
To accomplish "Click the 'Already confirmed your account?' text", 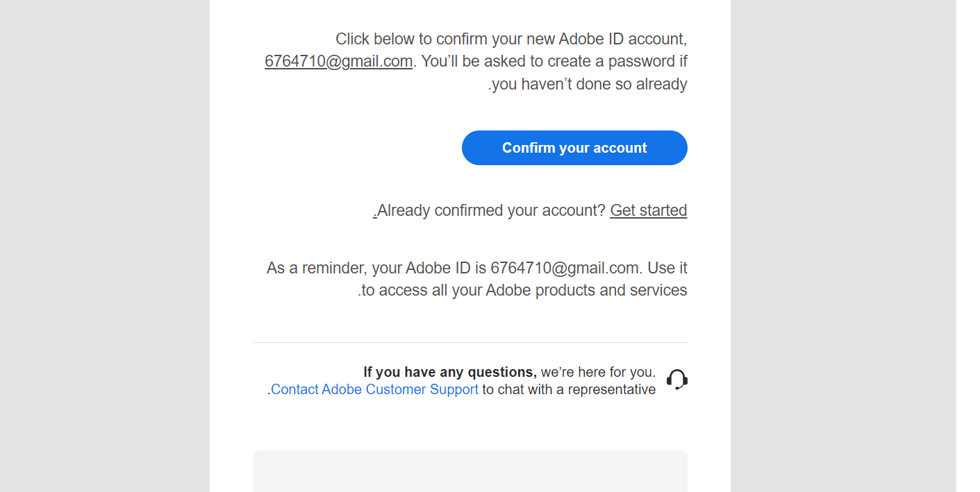I will point(491,210).
